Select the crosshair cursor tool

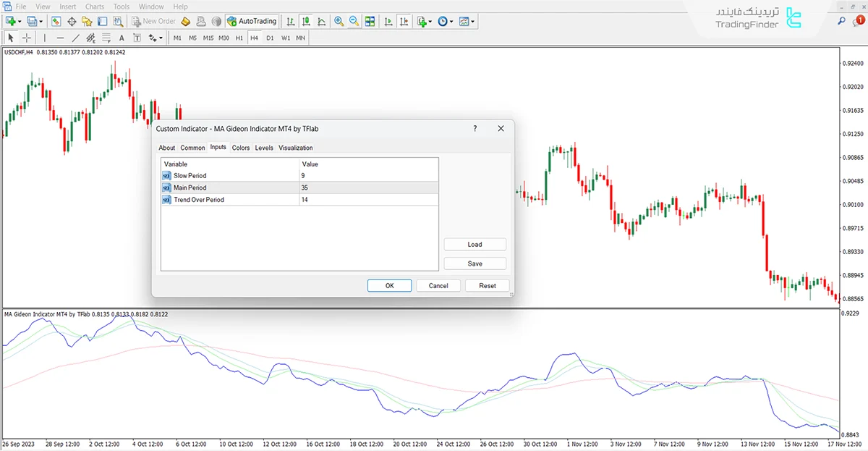[27, 38]
